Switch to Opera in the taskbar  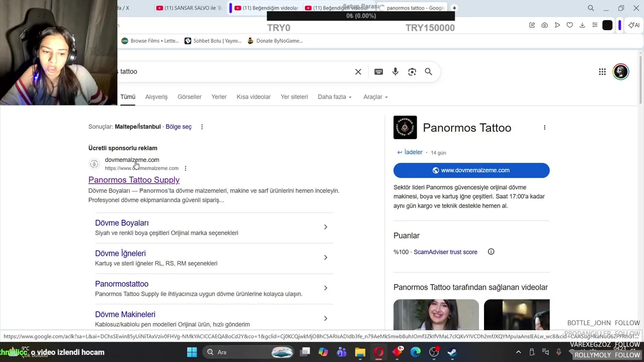[378, 352]
